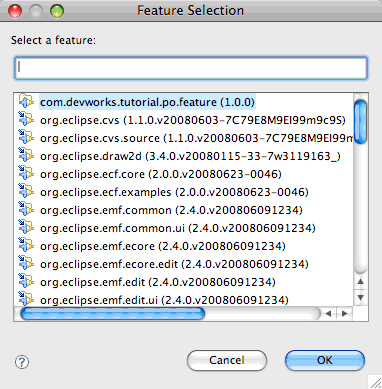Screen dimensions: 382x389
Task: Click the horizontal scrollbar right arrow
Action: (344, 314)
